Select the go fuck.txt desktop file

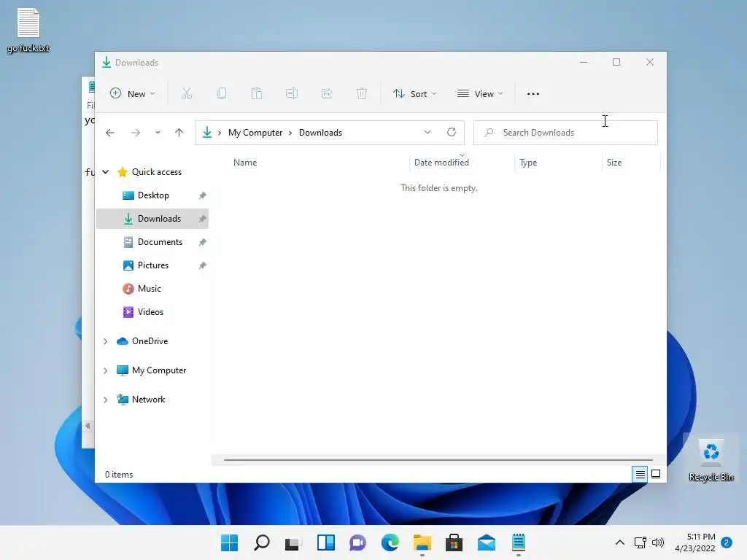[x=28, y=30]
